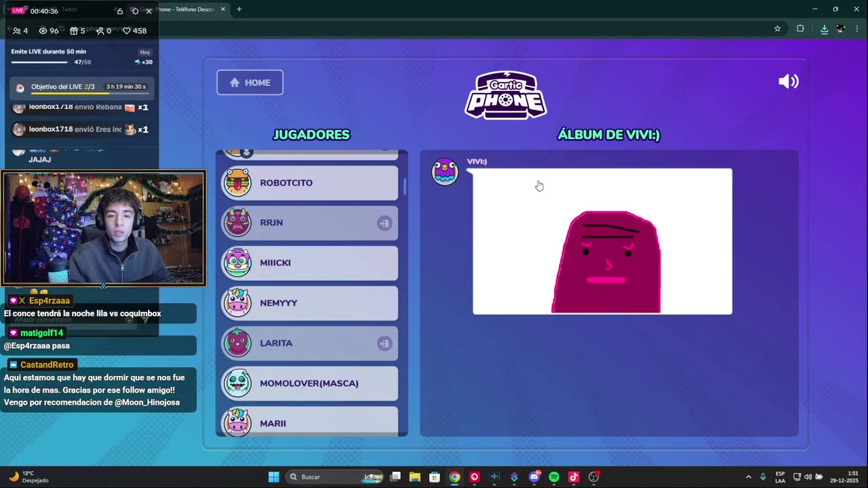Image resolution: width=868 pixels, height=488 pixels.
Task: Click VIVI:)'s purple bird avatar in album
Action: tap(445, 171)
